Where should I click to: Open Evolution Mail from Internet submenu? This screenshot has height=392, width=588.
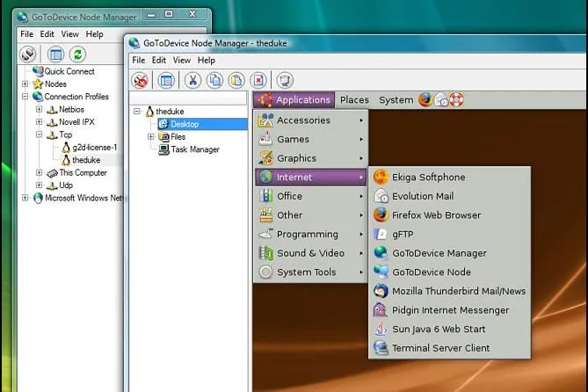(449, 196)
